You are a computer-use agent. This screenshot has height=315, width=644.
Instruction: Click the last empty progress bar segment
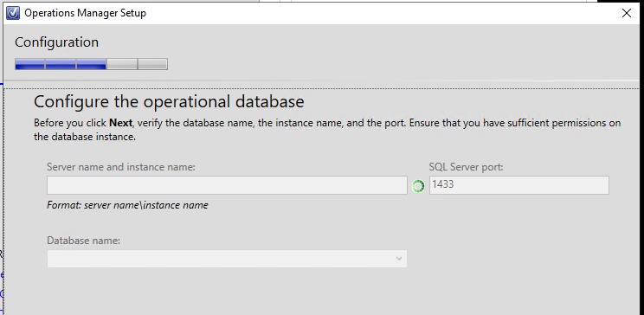click(152, 65)
